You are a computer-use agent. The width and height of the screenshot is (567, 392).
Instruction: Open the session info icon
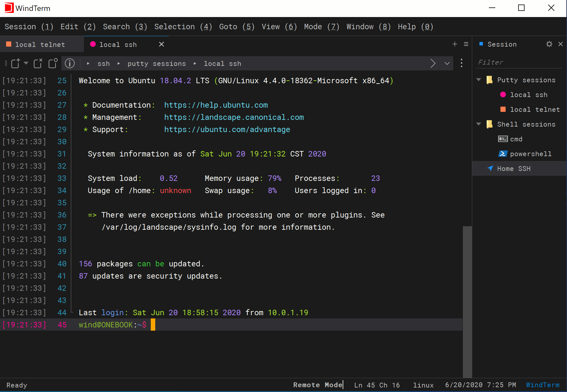70,63
